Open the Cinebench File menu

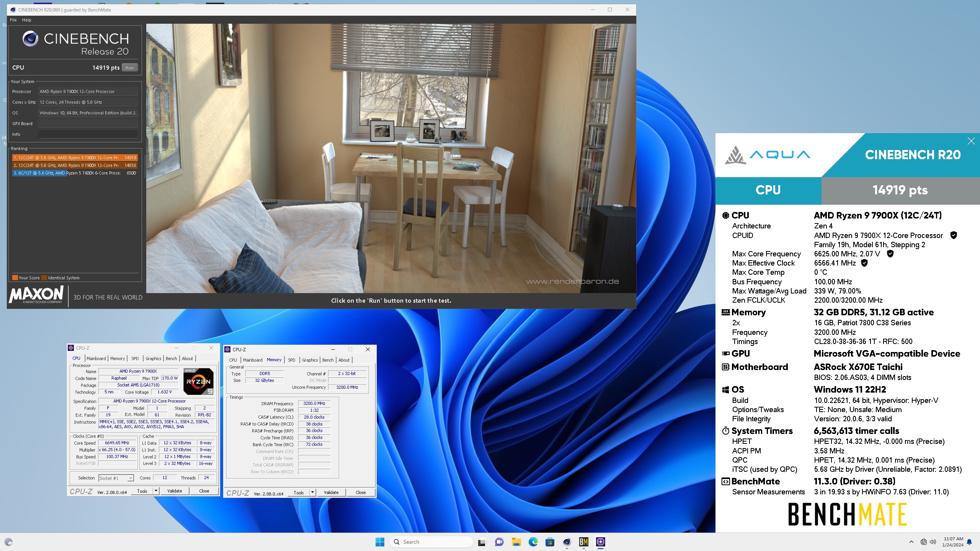(x=13, y=20)
